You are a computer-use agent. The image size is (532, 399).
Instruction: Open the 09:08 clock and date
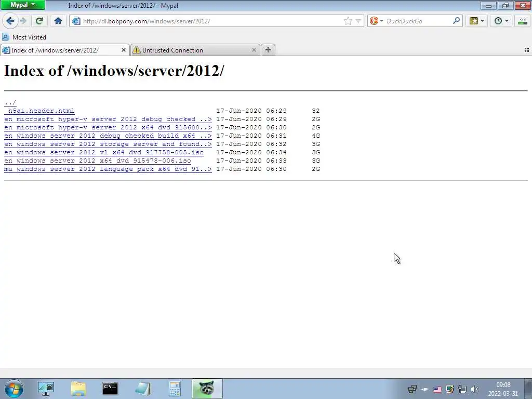tap(503, 389)
